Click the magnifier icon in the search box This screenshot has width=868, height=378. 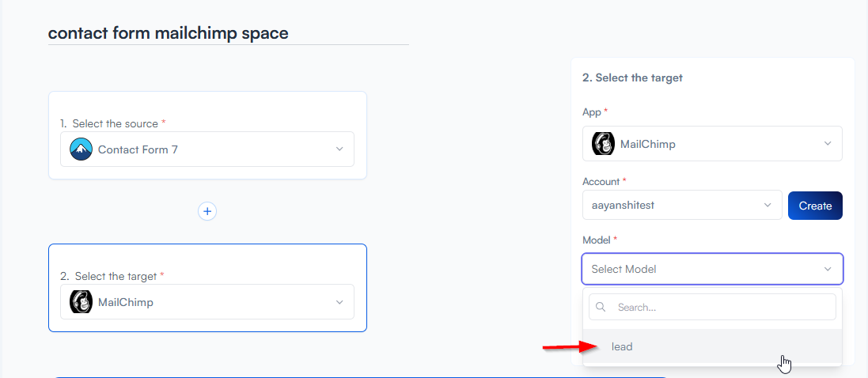click(x=601, y=307)
